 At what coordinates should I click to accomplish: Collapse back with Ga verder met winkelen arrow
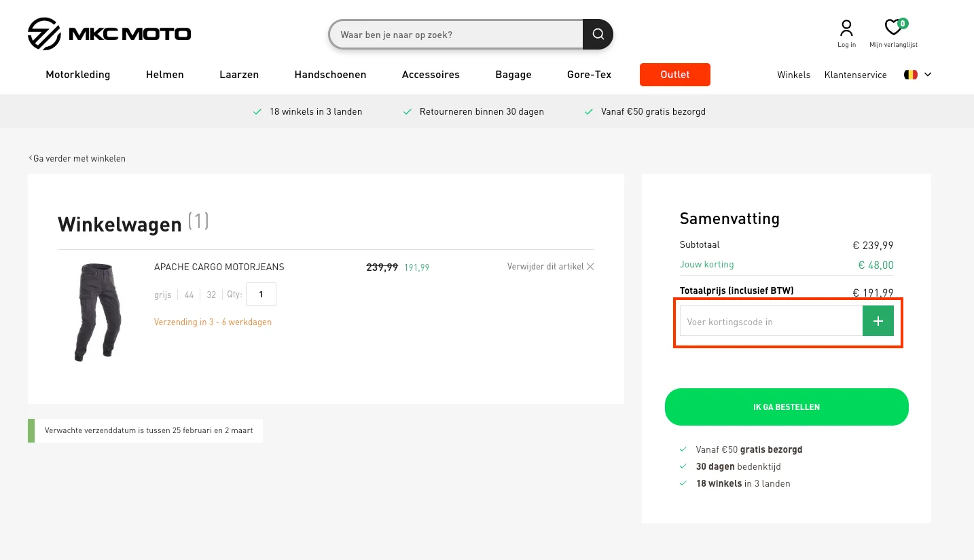coord(31,157)
